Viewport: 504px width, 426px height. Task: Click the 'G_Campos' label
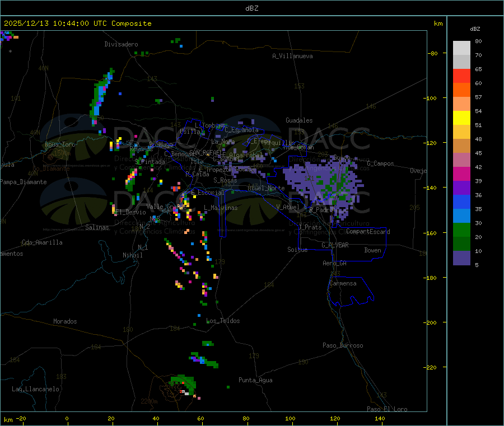(381, 163)
